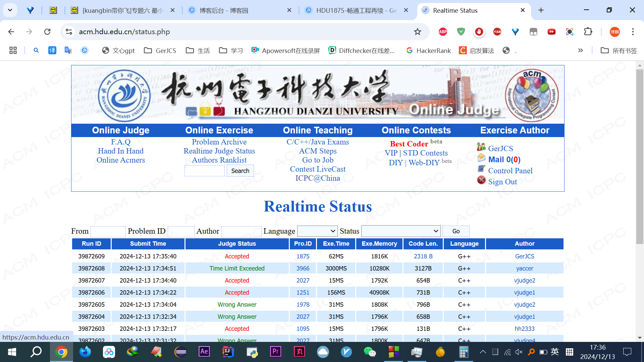Reload the page with refresh icon
644x362 pixels.
tap(47, 32)
